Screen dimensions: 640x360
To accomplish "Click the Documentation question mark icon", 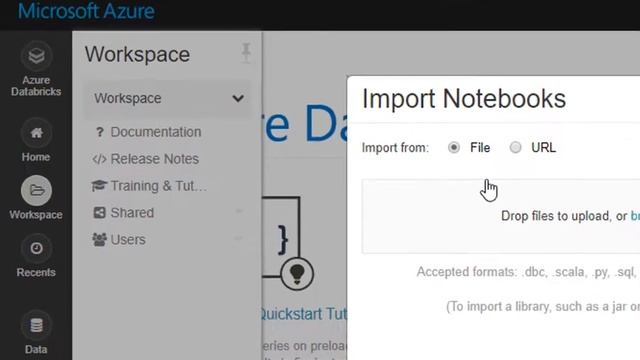I will tap(99, 132).
